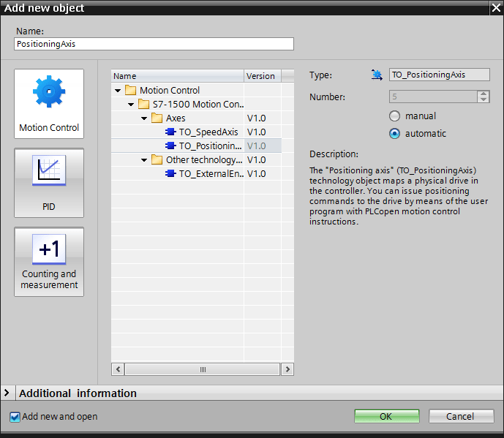The height and width of the screenshot is (438, 504).
Task: Click the Axes folder icon
Action: coord(157,118)
